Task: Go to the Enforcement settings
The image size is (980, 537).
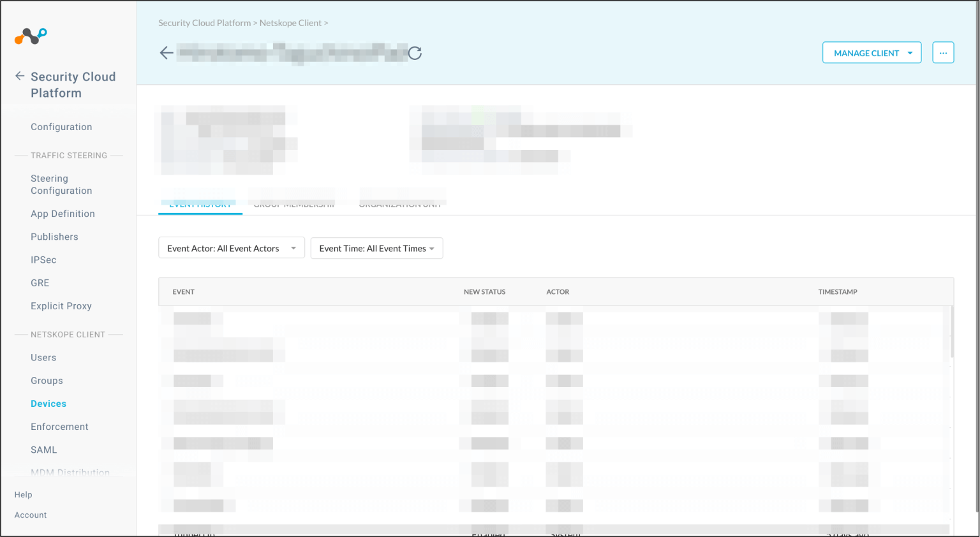Action: 59,426
